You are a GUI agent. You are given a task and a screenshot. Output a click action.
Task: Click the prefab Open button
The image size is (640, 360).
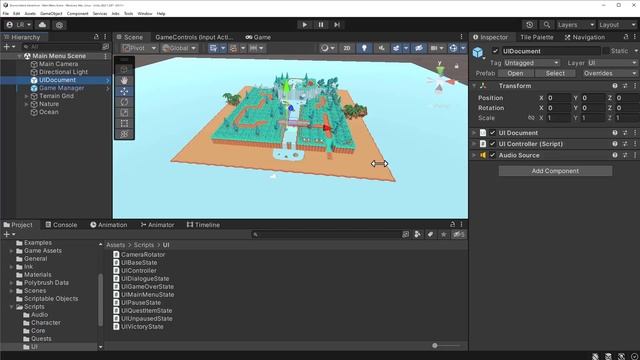[515, 73]
